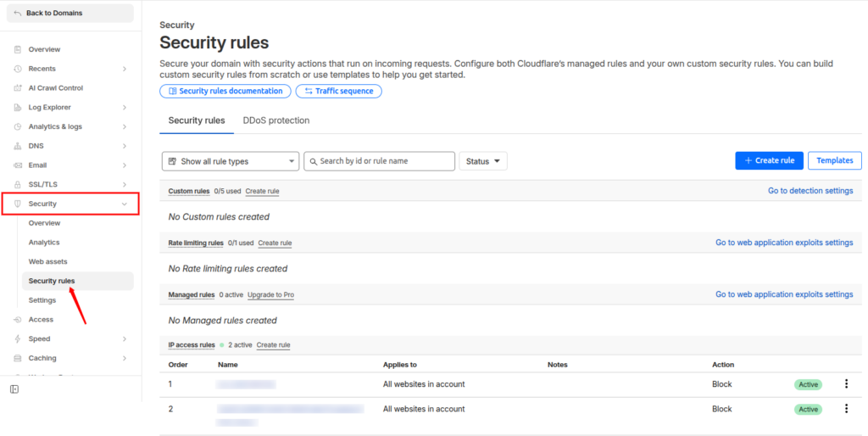Screen dimensions: 868x436
Task: Collapse the Security section chevron
Action: (125, 204)
